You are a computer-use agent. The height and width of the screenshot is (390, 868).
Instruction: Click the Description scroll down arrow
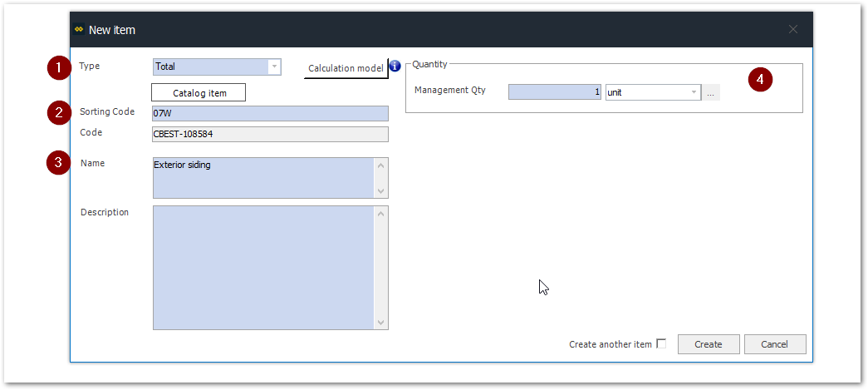[381, 322]
